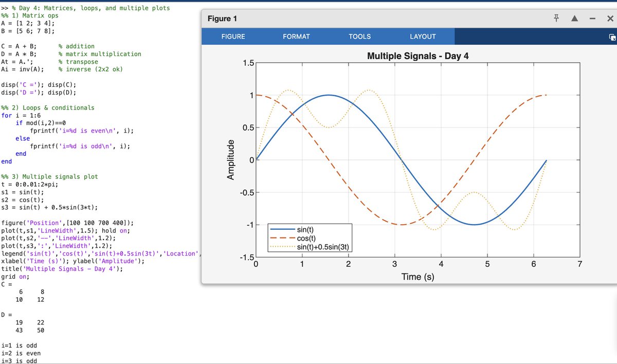The image size is (617, 364).
Task: Click the x-axis tick label 3
Action: coord(395,265)
